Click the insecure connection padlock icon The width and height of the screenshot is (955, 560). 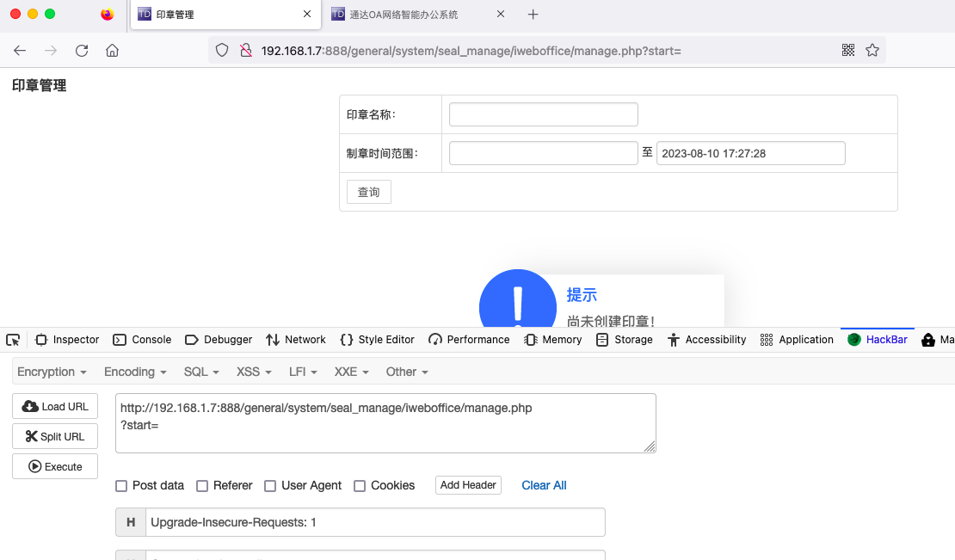(x=245, y=51)
